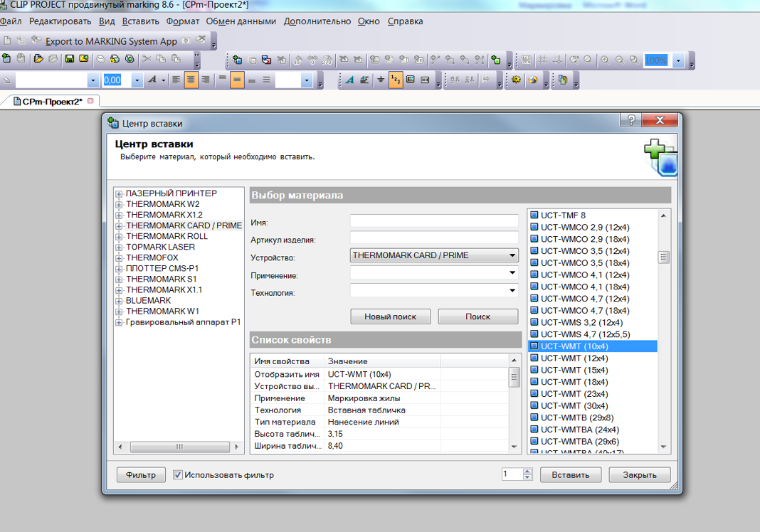
Task: Click the Zoom in magnifier icon
Action: tap(605, 60)
